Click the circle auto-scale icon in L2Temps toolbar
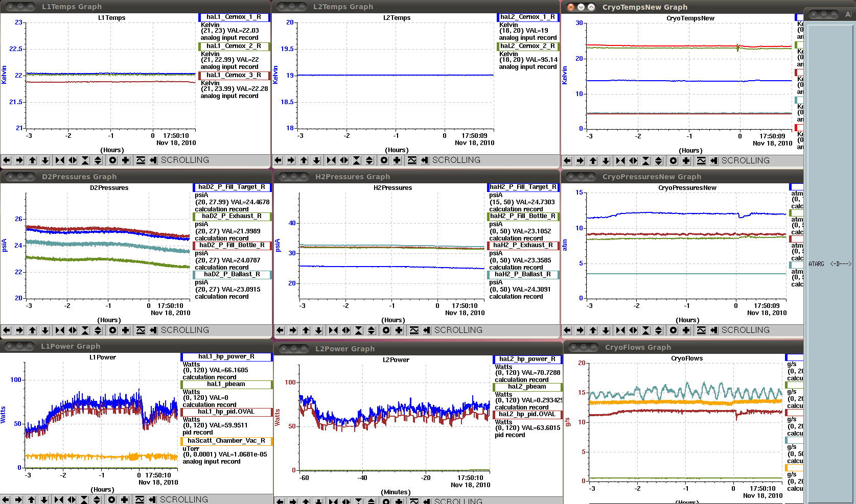The height and width of the screenshot is (504, 856). click(x=384, y=160)
